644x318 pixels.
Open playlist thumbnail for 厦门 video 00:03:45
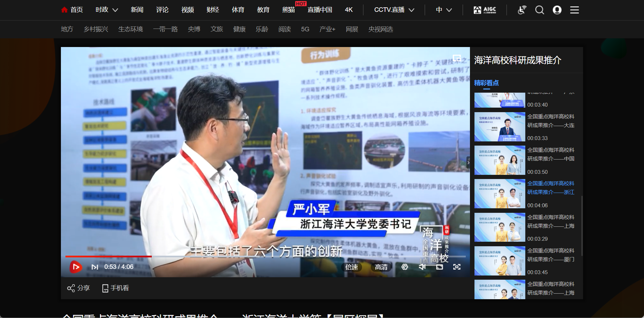pyautogui.click(x=500, y=261)
